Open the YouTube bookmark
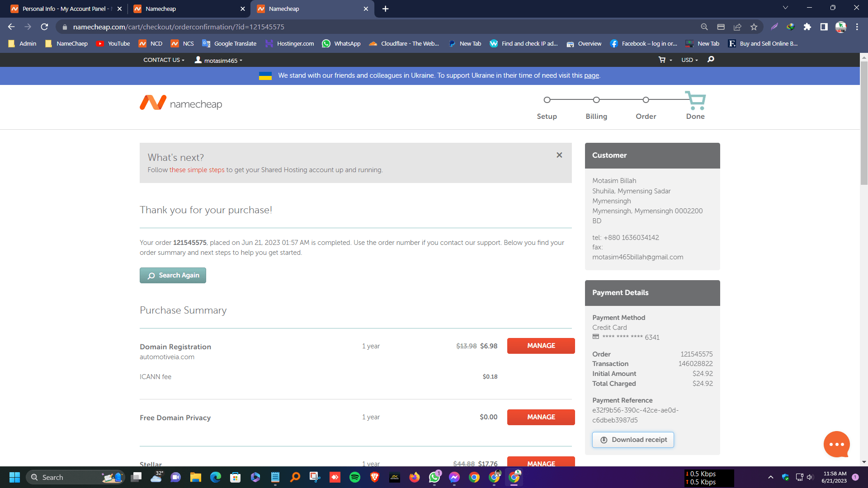The image size is (868, 488). [x=113, y=43]
